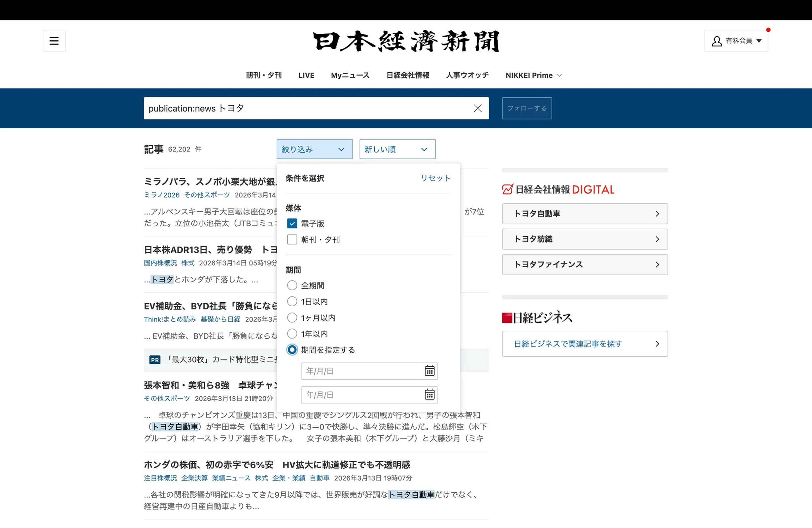812x528 pixels.
Task: Click the PR badge icon
Action: 155,360
